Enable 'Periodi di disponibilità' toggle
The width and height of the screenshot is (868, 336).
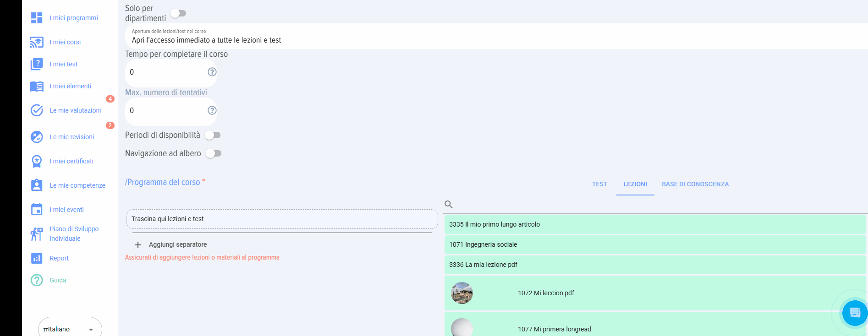(x=213, y=135)
